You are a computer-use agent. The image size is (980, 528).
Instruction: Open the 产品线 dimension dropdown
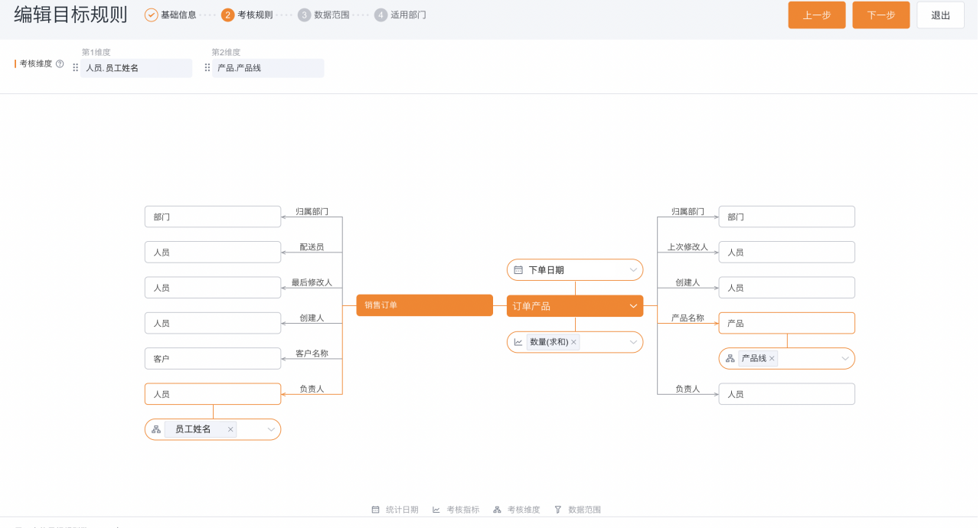(845, 358)
